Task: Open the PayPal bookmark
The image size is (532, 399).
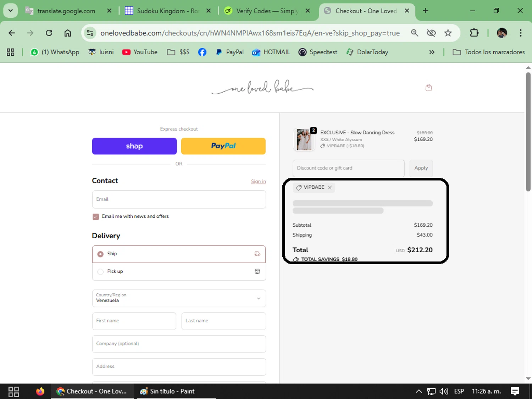Action: coord(229,52)
